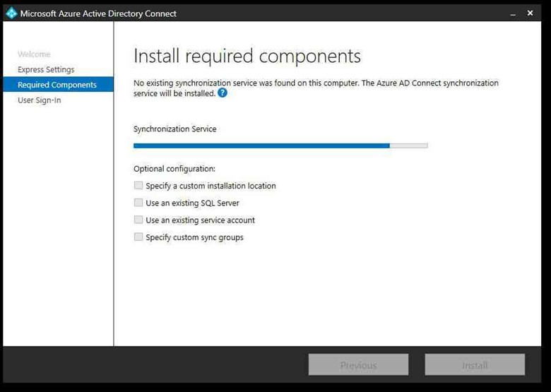Tick the 'Use an existing SQL Server' checkbox

click(138, 203)
